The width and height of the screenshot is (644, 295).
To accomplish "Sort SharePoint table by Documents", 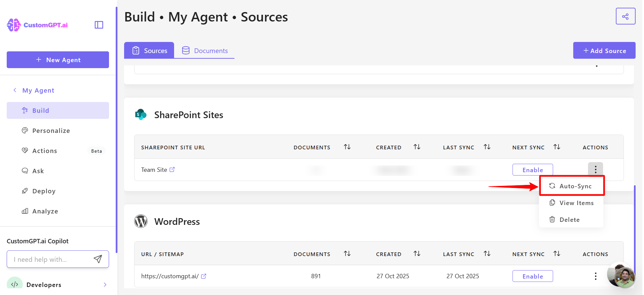I will (347, 147).
